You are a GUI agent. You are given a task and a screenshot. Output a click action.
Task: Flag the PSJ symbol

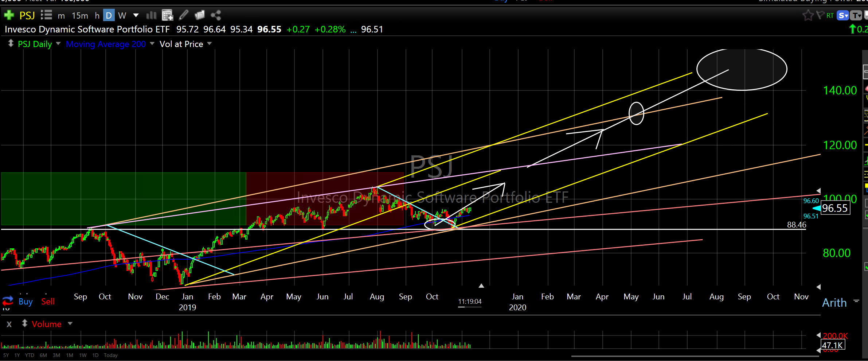pyautogui.click(x=820, y=15)
